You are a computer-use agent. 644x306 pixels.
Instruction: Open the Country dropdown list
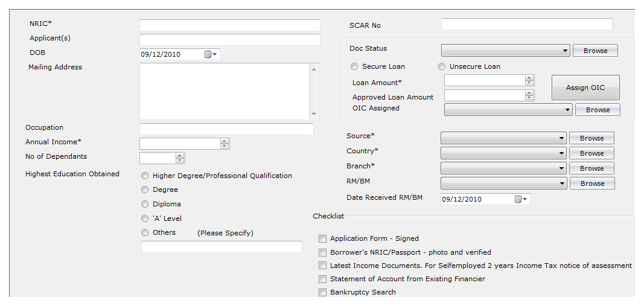[503, 153]
